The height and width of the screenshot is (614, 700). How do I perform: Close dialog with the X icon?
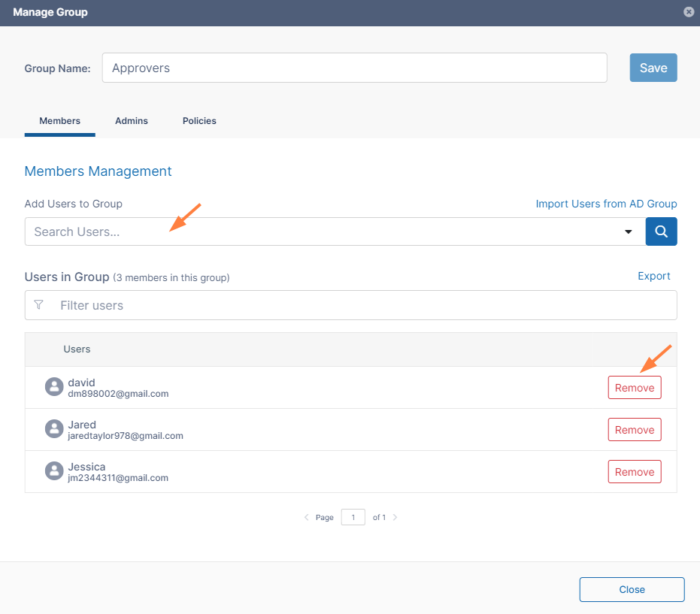click(x=688, y=12)
